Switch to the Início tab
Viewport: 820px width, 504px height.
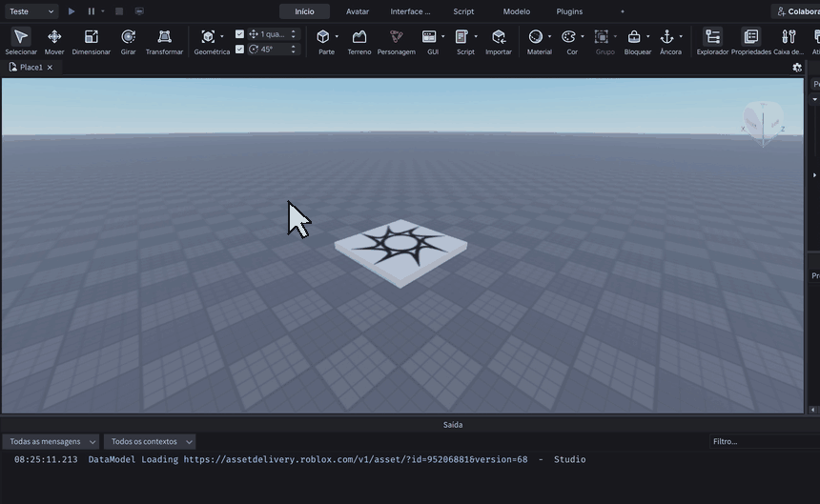click(304, 11)
